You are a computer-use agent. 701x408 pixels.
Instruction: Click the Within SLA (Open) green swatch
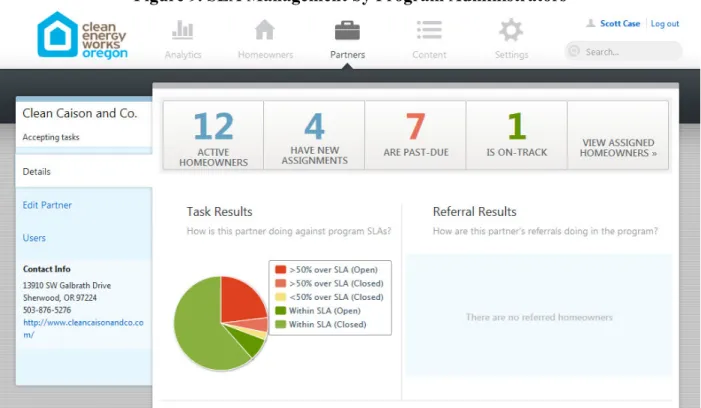click(x=280, y=311)
